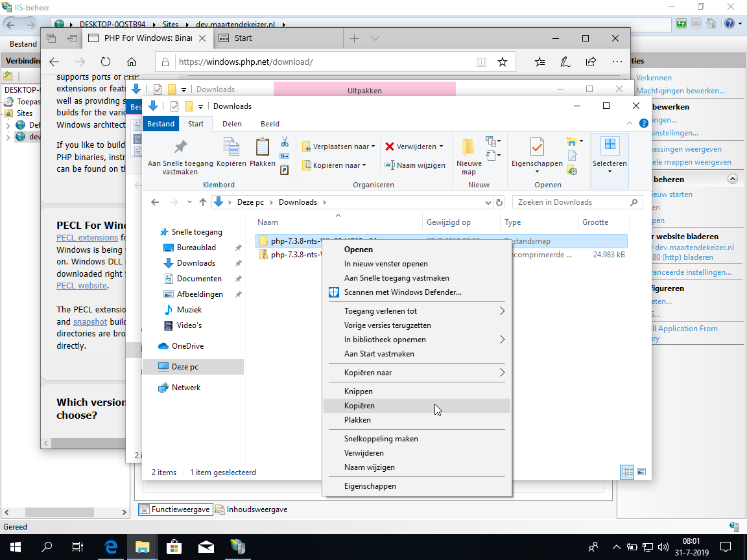Click the Edge icon on the taskbar

(x=110, y=546)
